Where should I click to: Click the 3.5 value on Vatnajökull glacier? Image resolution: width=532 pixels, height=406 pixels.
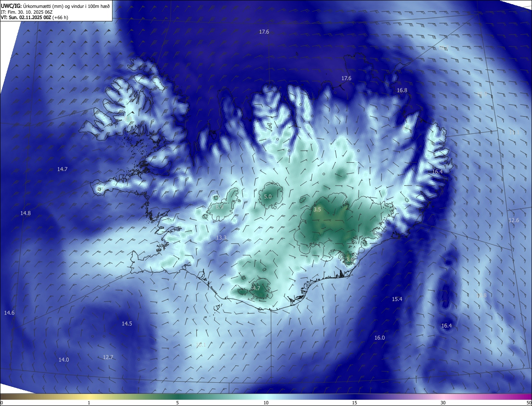pos(317,210)
